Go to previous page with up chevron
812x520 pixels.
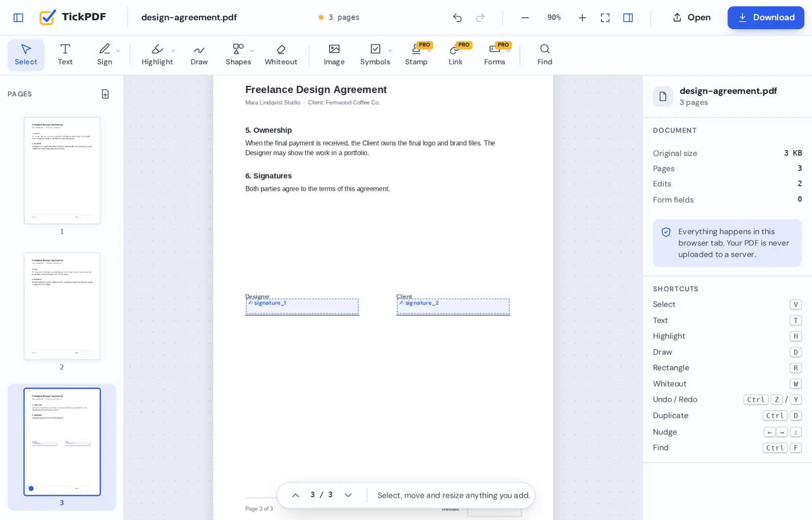pyautogui.click(x=295, y=495)
